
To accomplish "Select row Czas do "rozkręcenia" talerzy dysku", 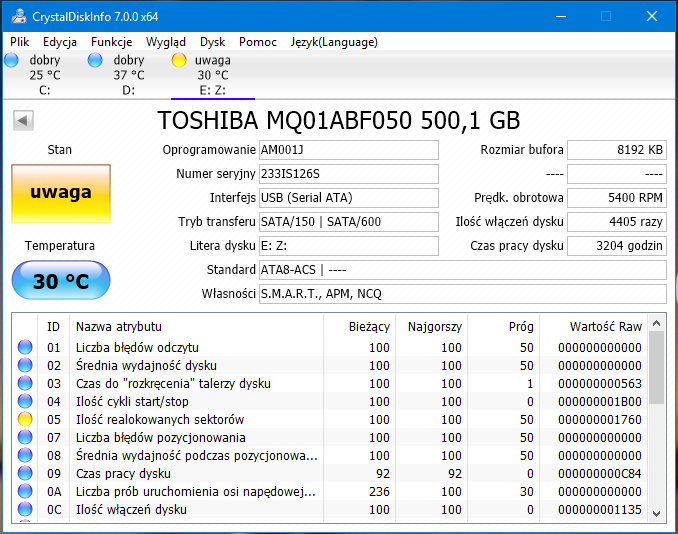I will coord(329,384).
